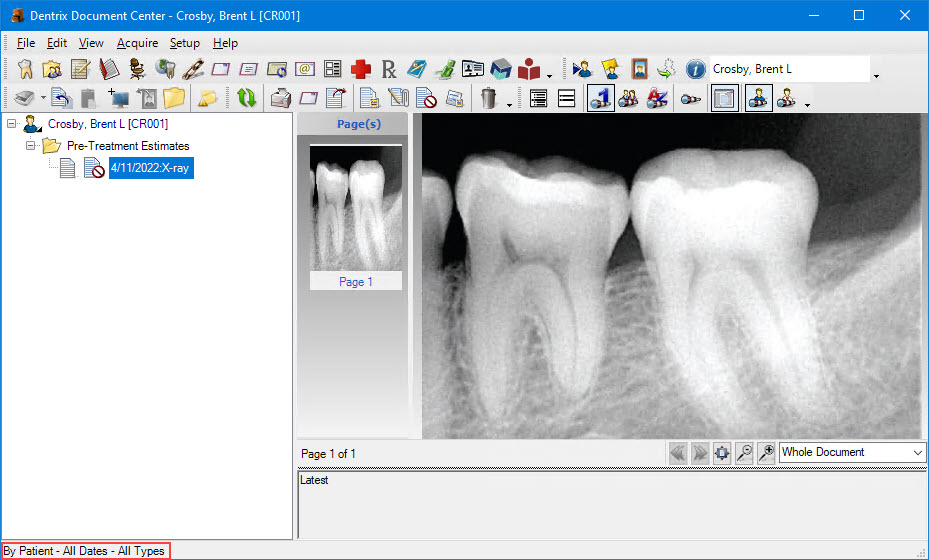The width and height of the screenshot is (929, 560).
Task: Click the blue information icon
Action: coord(696,69)
